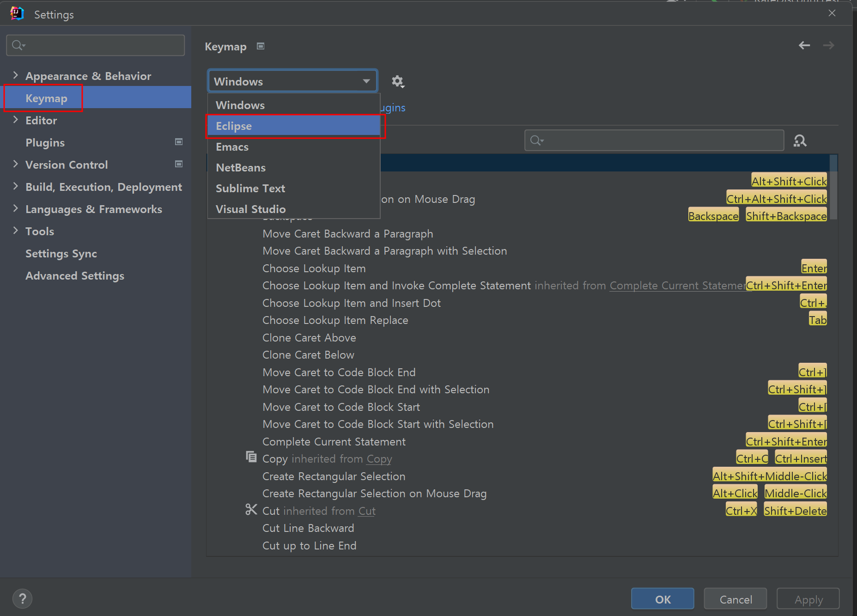Select Create Rectangular Selection on Mouse Drag
The height and width of the screenshot is (616, 857).
[x=375, y=494]
